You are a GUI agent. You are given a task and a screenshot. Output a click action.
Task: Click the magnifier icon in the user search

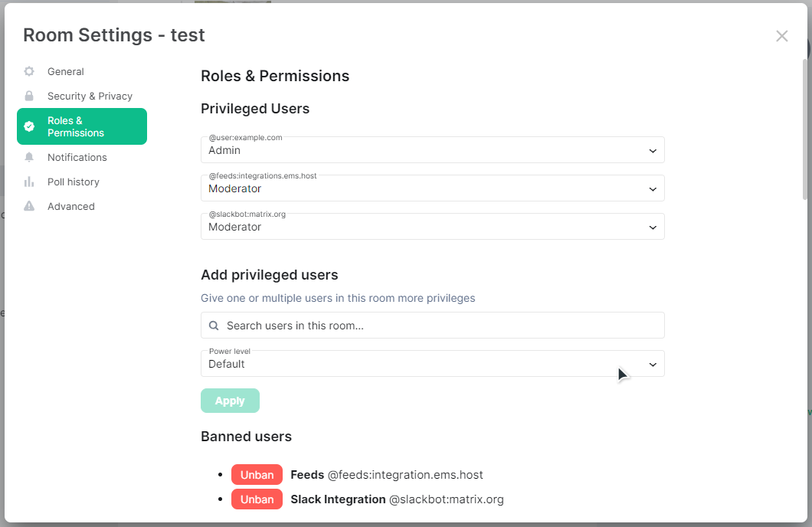click(214, 326)
